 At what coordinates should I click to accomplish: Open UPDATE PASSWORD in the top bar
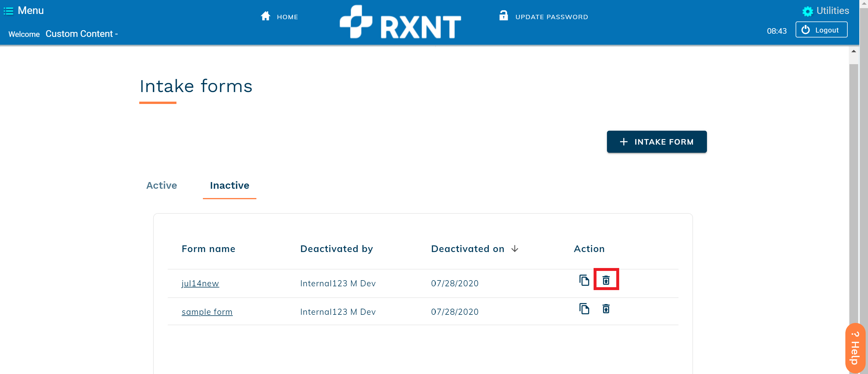(552, 17)
